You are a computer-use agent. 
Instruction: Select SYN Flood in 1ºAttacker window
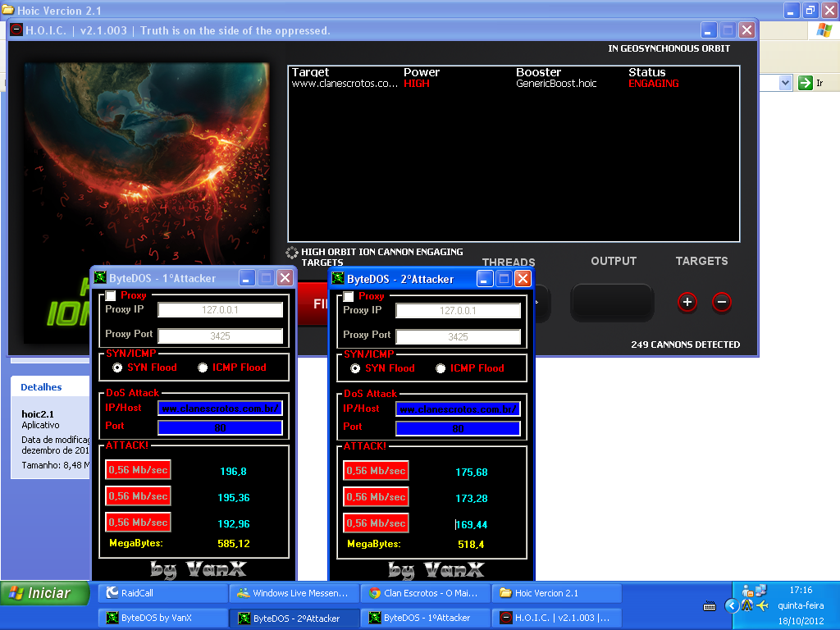(x=116, y=367)
